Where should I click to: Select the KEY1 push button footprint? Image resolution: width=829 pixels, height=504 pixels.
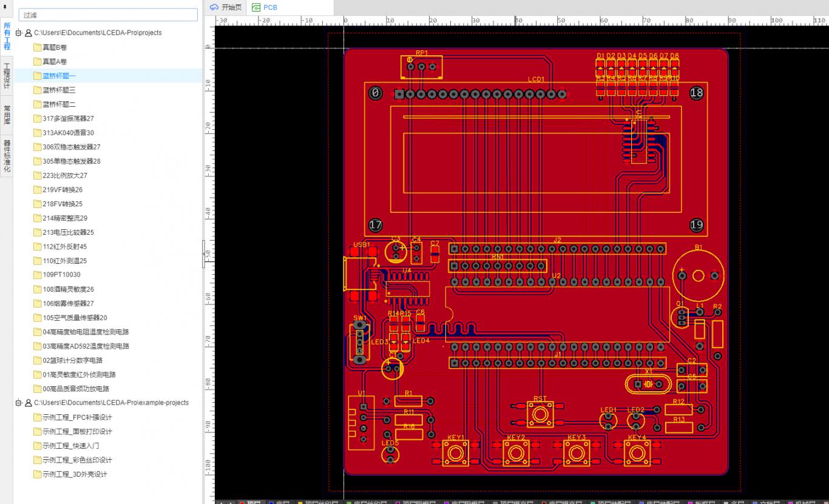pos(455,453)
